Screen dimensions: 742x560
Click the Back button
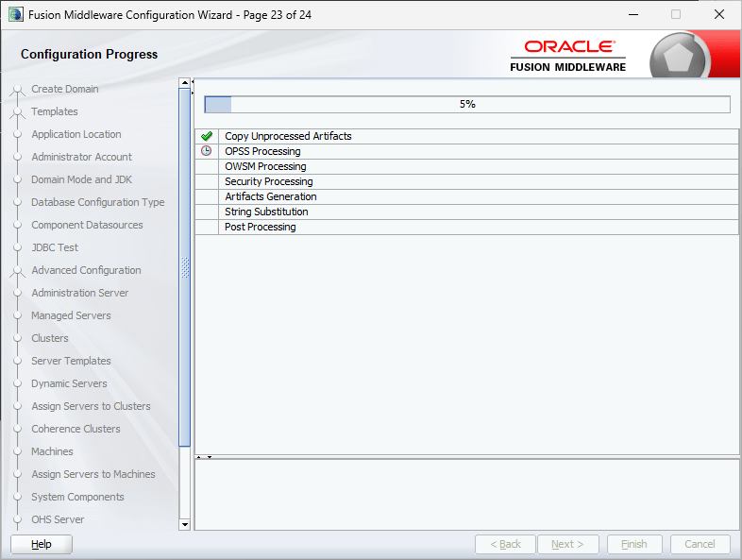(x=505, y=544)
